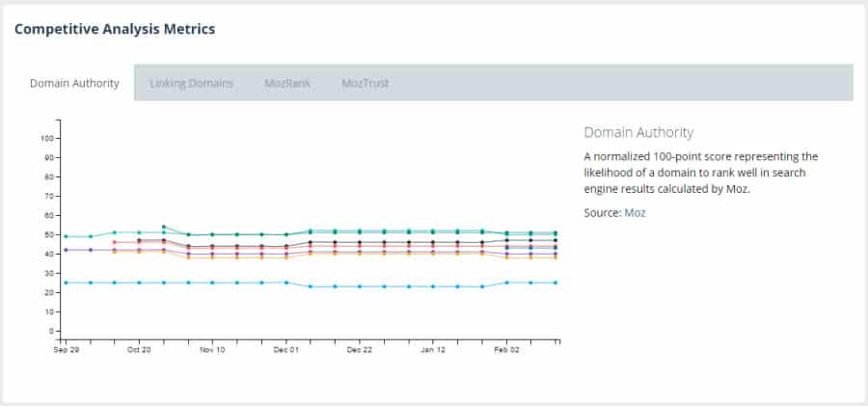Click the Feb 02 axis label
The height and width of the screenshot is (406, 868).
506,350
